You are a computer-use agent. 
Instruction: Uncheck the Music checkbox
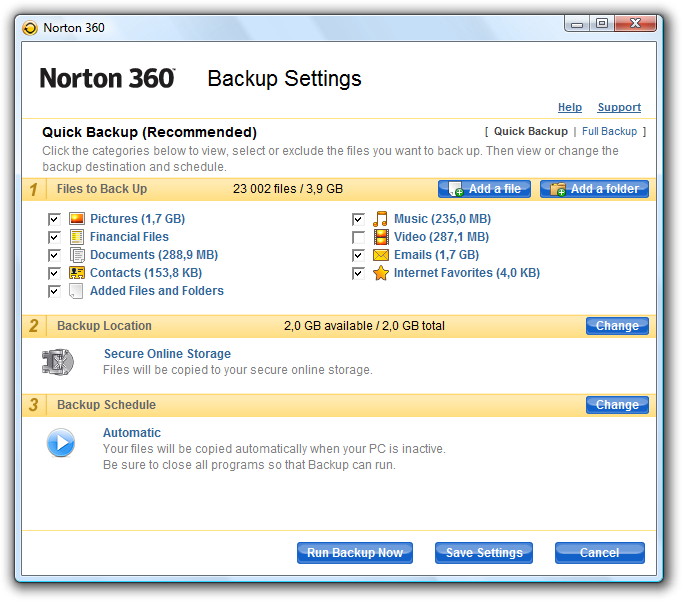(x=358, y=219)
